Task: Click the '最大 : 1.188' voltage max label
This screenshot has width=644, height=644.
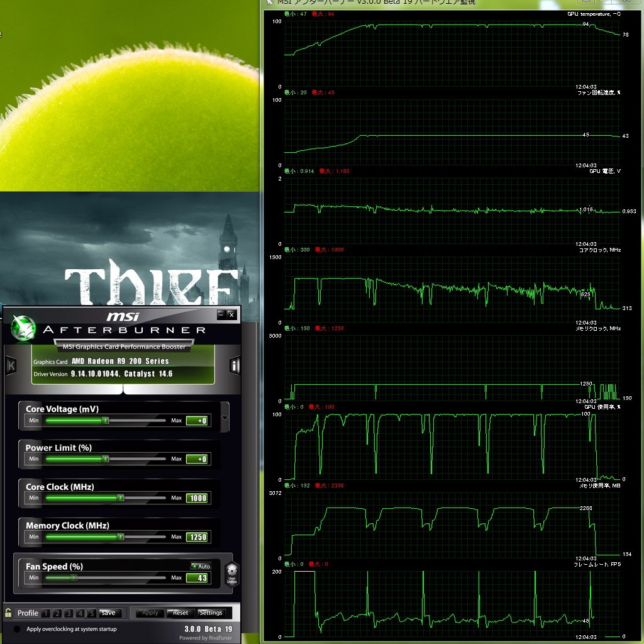Action: (x=335, y=171)
